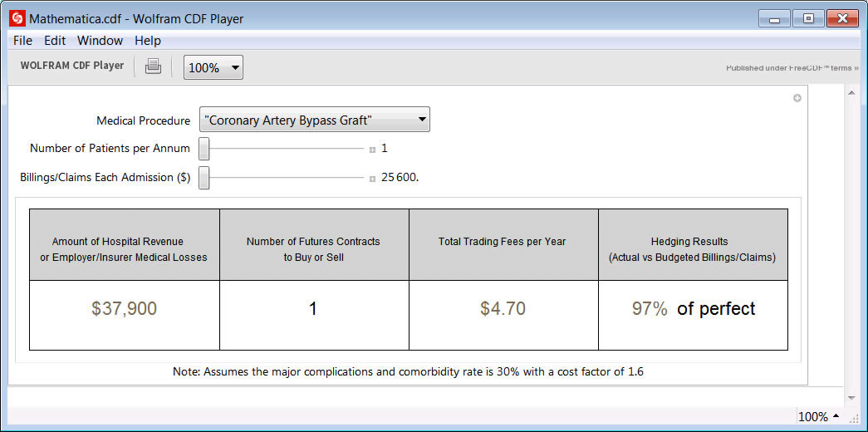Click the plus icon in panel corner
Viewport: 868px width, 432px height.
[x=797, y=99]
